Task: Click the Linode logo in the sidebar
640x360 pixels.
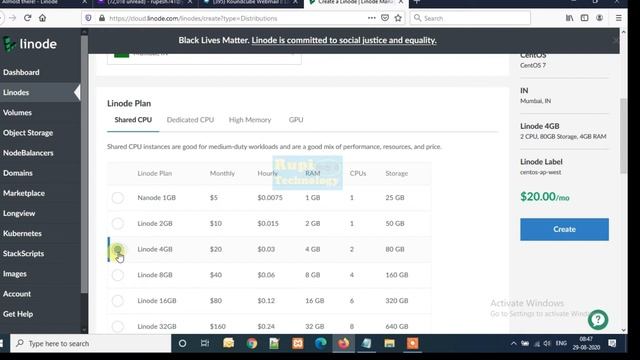Action: click(30, 44)
